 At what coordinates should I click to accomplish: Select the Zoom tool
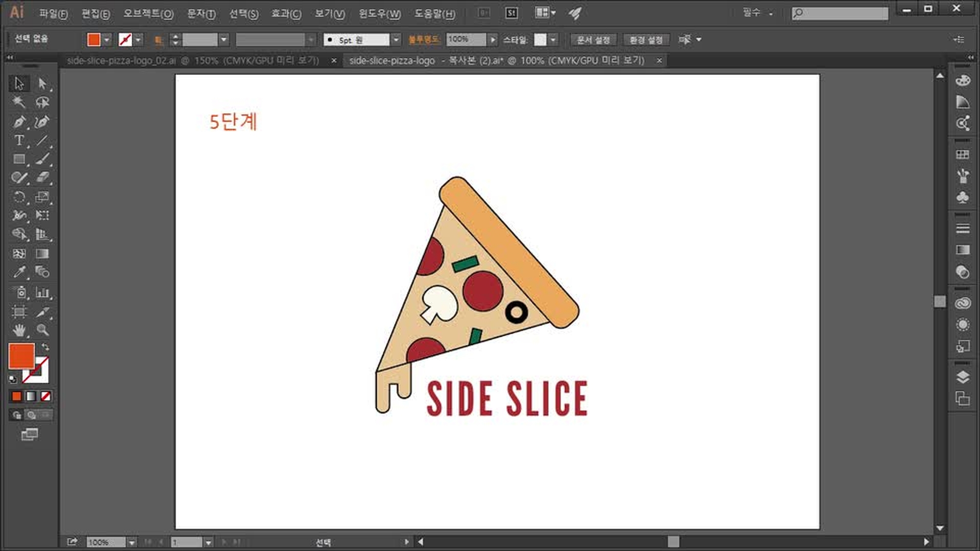pos(42,330)
